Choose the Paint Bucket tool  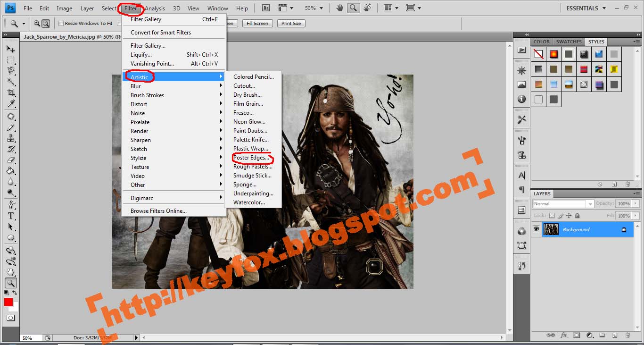point(10,171)
